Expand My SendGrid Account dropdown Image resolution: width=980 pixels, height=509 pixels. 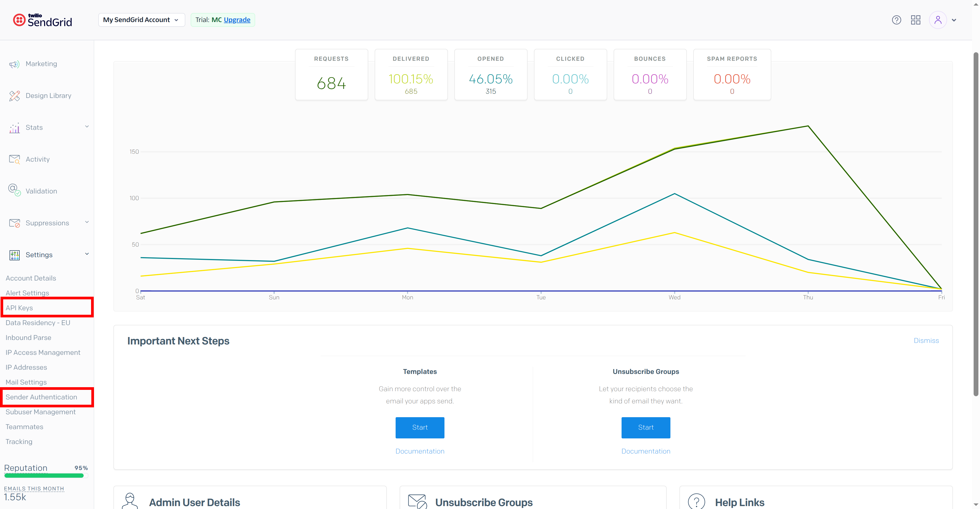pyautogui.click(x=141, y=20)
